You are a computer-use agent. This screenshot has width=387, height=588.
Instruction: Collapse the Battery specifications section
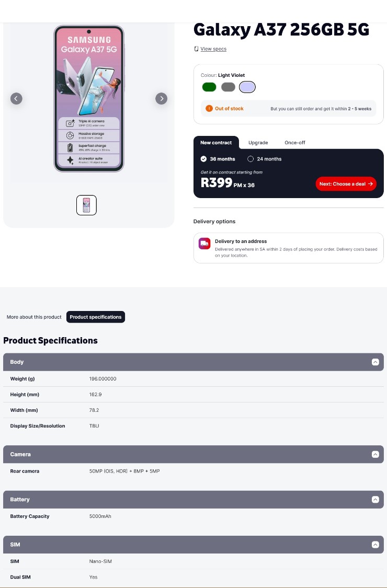click(x=375, y=499)
